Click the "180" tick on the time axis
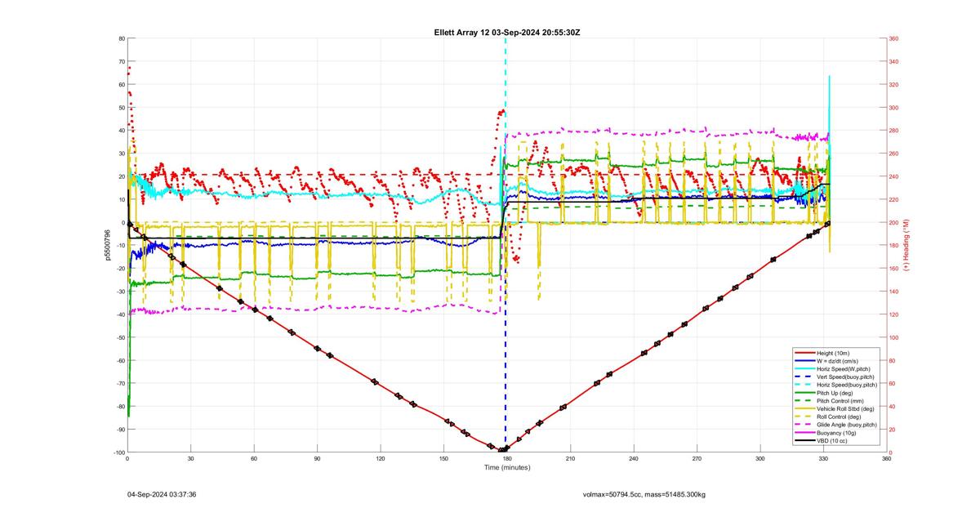 (x=507, y=458)
